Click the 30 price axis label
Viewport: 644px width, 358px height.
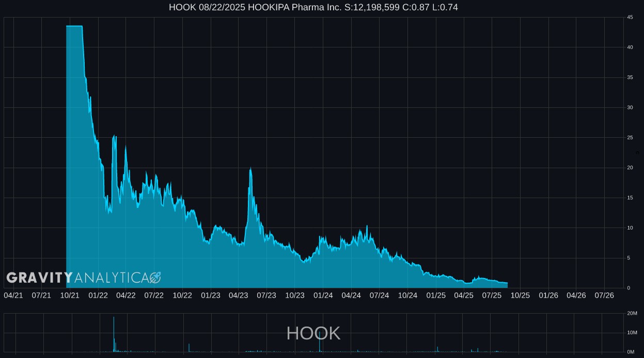(x=630, y=108)
